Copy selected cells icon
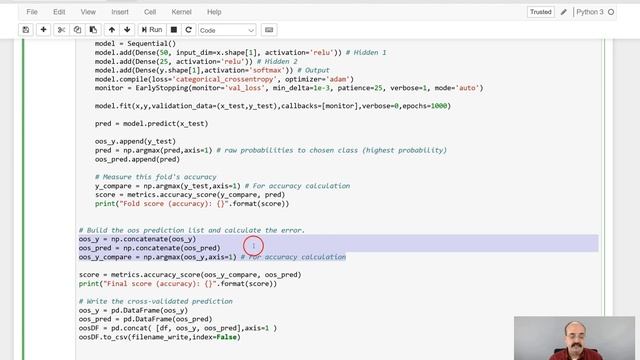Viewport: 640px width, 360px height. [77, 30]
